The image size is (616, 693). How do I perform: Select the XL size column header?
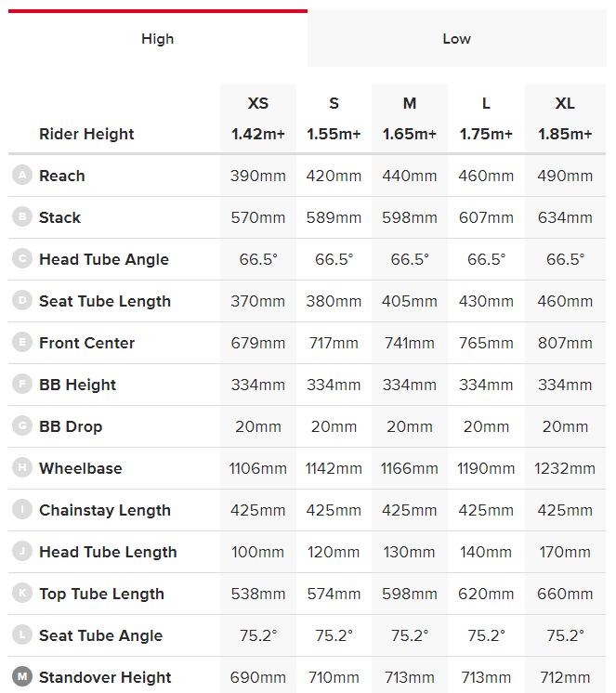[x=564, y=103]
